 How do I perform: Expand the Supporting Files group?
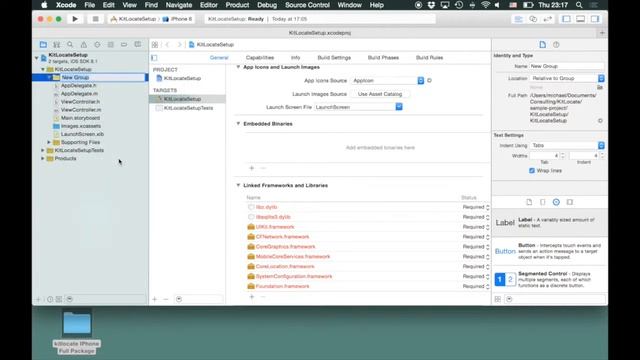[x=49, y=142]
